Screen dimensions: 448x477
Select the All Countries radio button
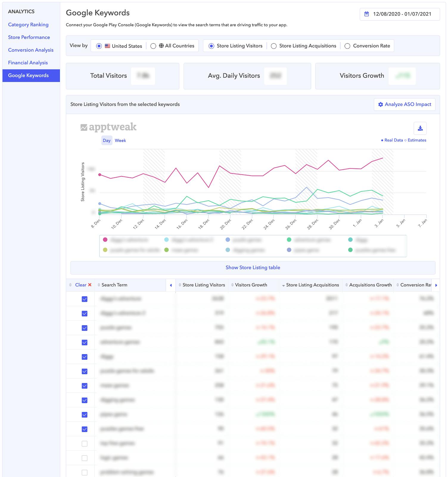coord(153,46)
